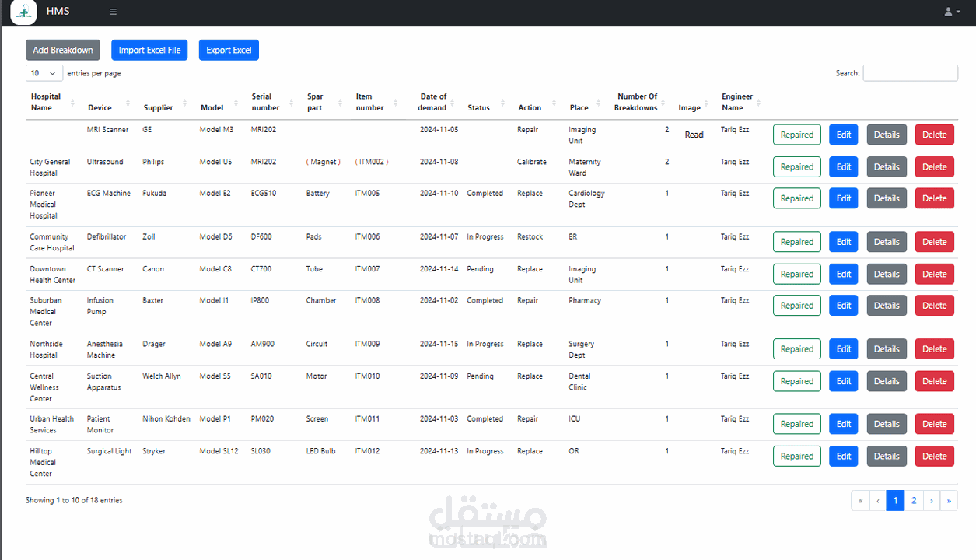
Task: Delete the CT Scanner Canon row
Action: (934, 274)
